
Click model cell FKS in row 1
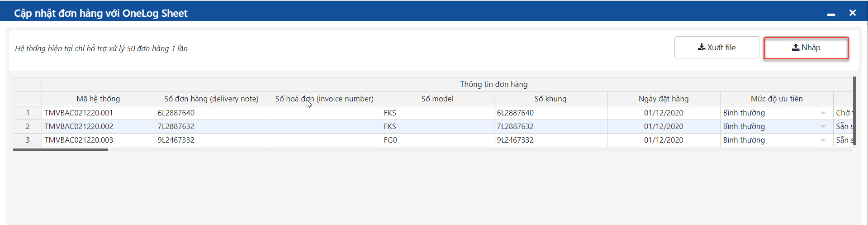(x=437, y=113)
